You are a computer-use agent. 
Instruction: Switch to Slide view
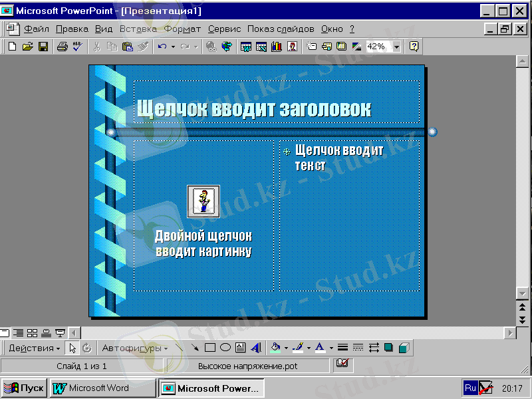click(x=5, y=333)
